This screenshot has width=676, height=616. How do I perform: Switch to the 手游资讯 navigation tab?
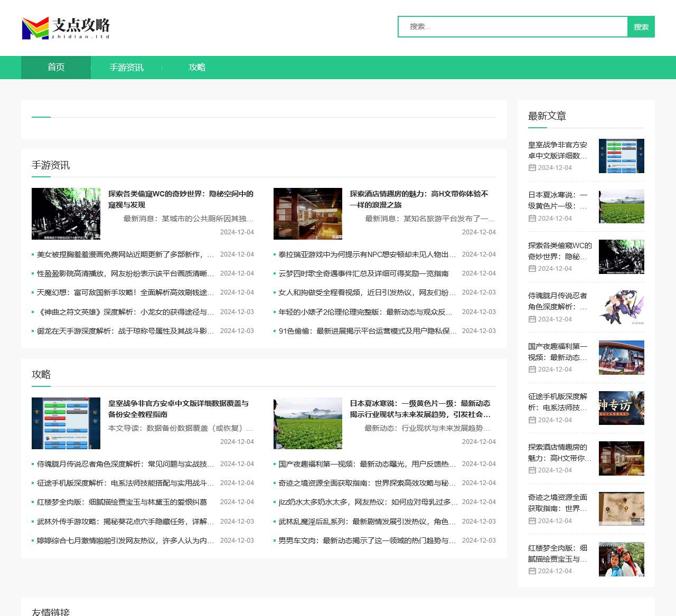click(x=126, y=68)
